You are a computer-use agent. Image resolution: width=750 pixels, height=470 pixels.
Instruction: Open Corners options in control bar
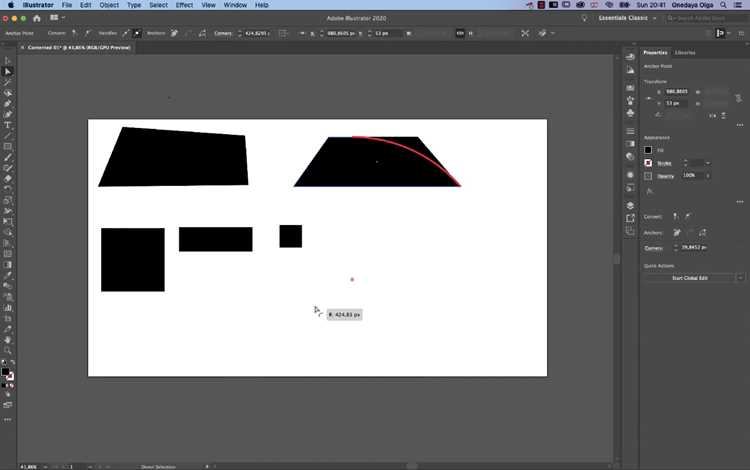(222, 33)
